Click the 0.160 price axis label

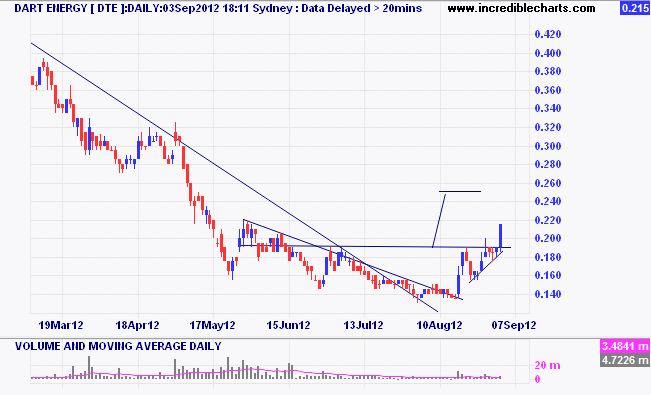(548, 275)
